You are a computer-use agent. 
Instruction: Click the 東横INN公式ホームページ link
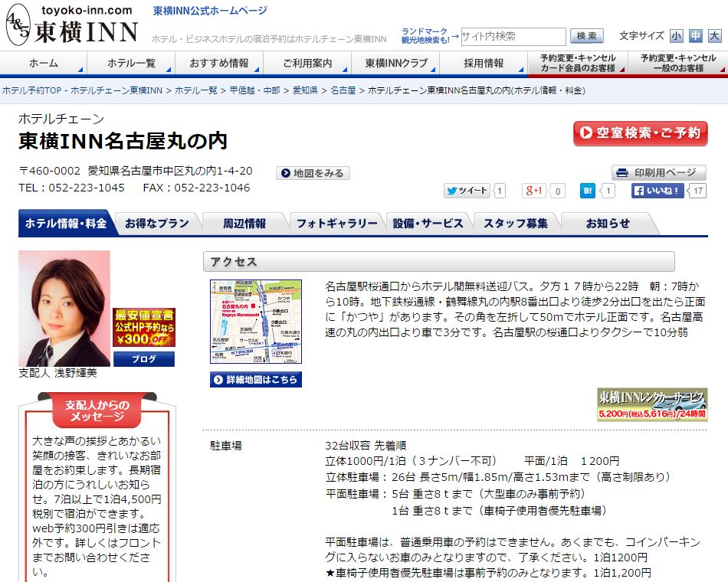pyautogui.click(x=210, y=11)
